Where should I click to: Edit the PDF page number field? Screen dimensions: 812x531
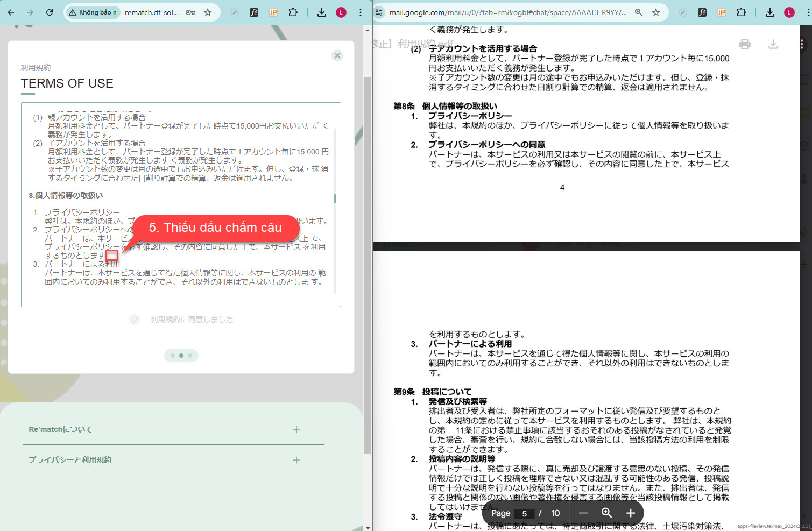coord(524,513)
